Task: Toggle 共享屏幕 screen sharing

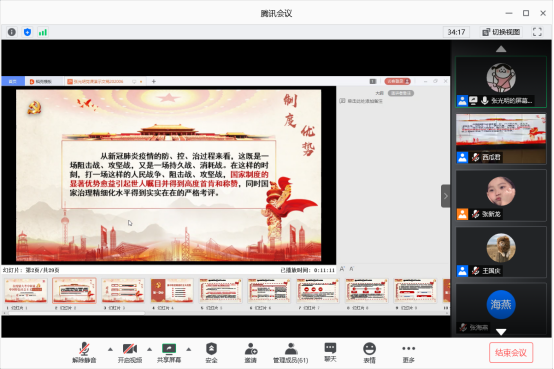Action: pos(169,352)
